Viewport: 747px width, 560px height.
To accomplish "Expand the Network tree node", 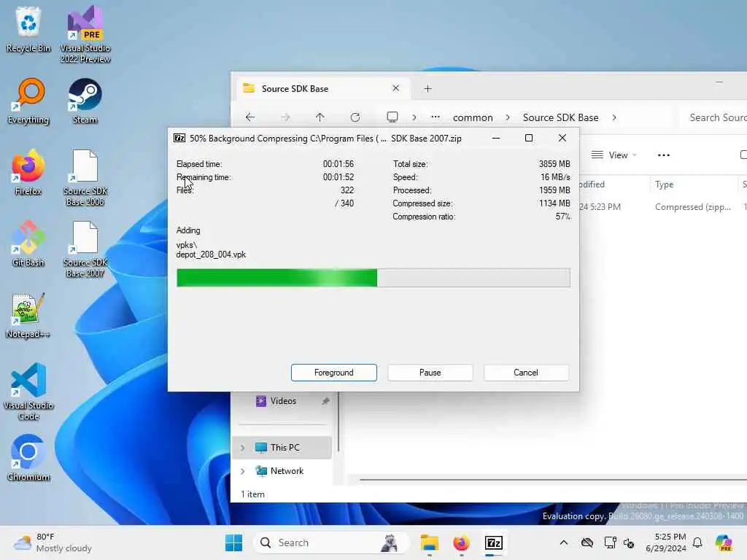I will pos(242,471).
